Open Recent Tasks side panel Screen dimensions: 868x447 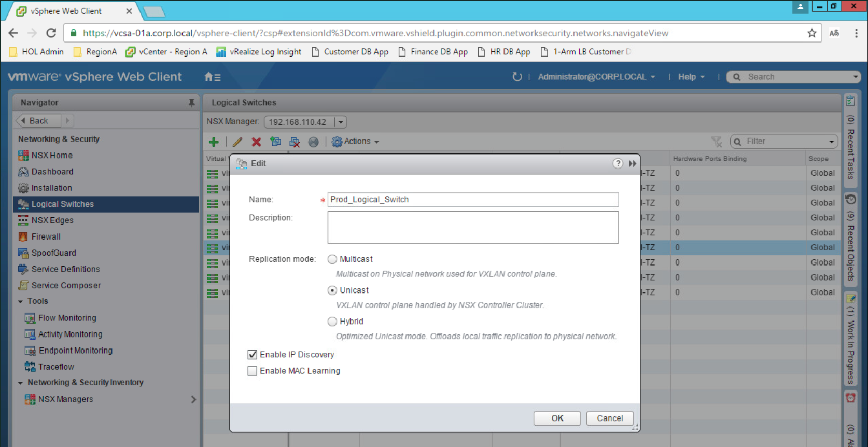coord(850,141)
